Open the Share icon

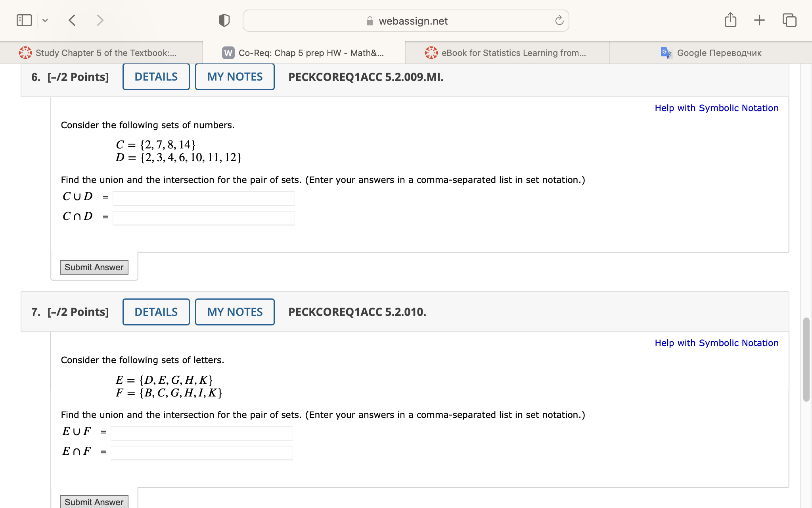point(730,20)
